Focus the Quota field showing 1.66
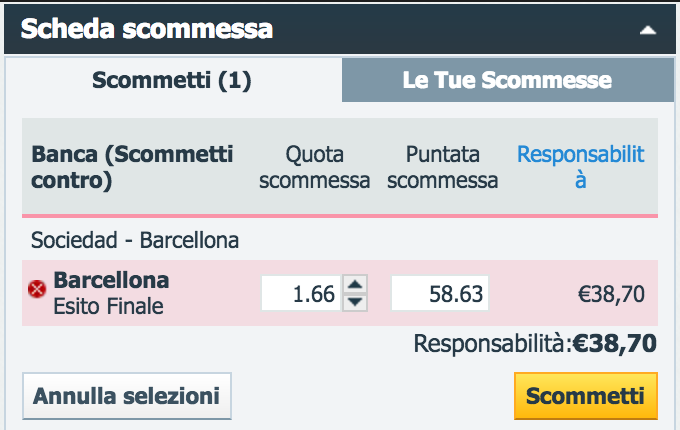The height and width of the screenshot is (430, 680). click(x=301, y=293)
